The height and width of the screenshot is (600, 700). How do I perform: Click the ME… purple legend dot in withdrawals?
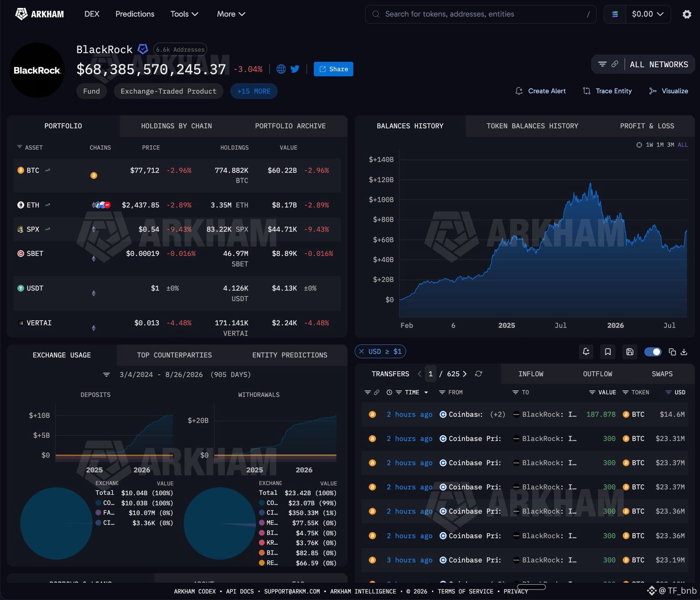point(262,523)
